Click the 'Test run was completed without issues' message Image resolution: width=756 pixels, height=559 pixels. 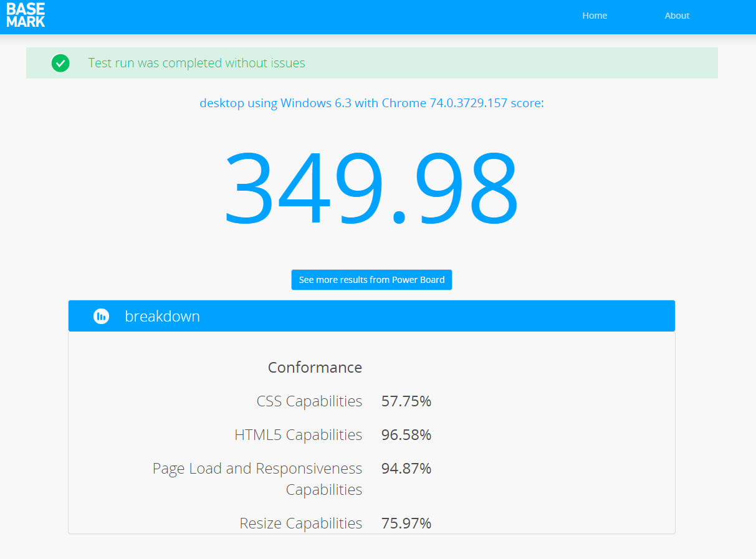pyautogui.click(x=197, y=63)
